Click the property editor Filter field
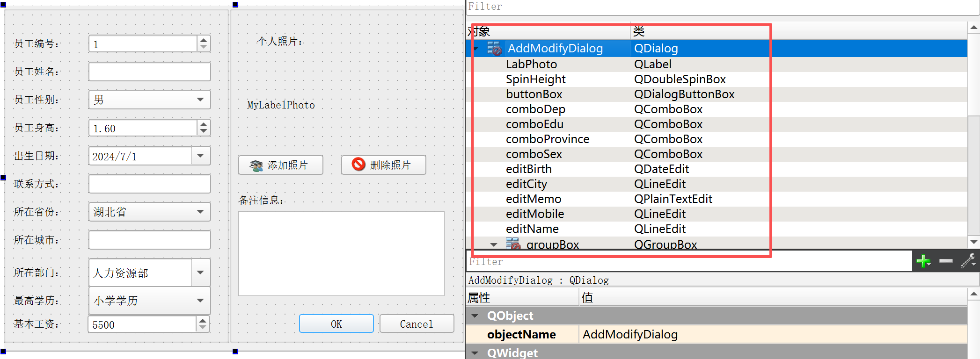The height and width of the screenshot is (359, 980). (689, 262)
